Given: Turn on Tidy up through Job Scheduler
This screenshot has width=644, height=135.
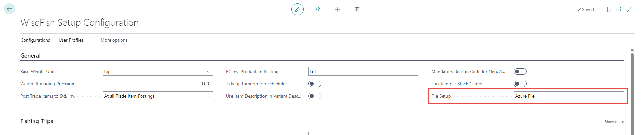Looking at the screenshot, I should pyautogui.click(x=315, y=84).
